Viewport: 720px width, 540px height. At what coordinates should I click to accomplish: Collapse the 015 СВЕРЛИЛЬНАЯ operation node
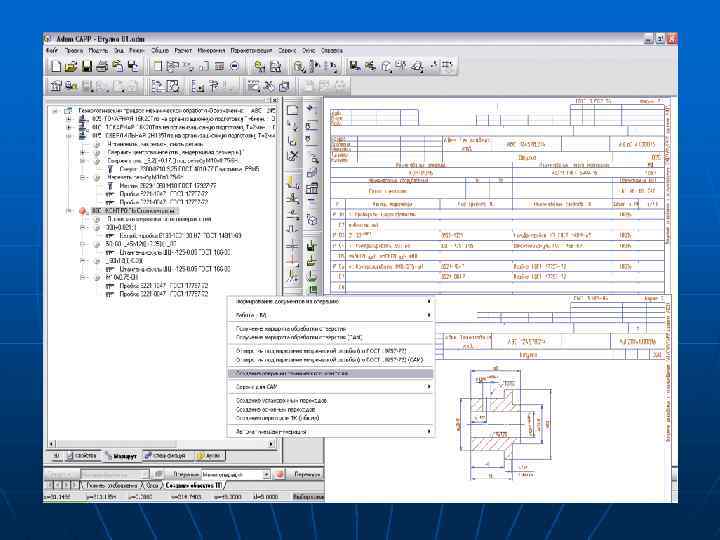click(x=69, y=136)
